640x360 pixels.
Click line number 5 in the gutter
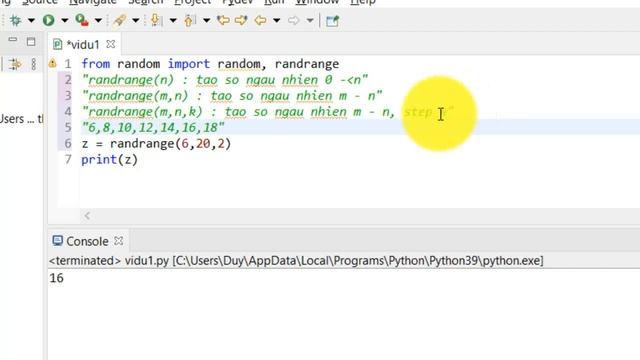(68, 127)
